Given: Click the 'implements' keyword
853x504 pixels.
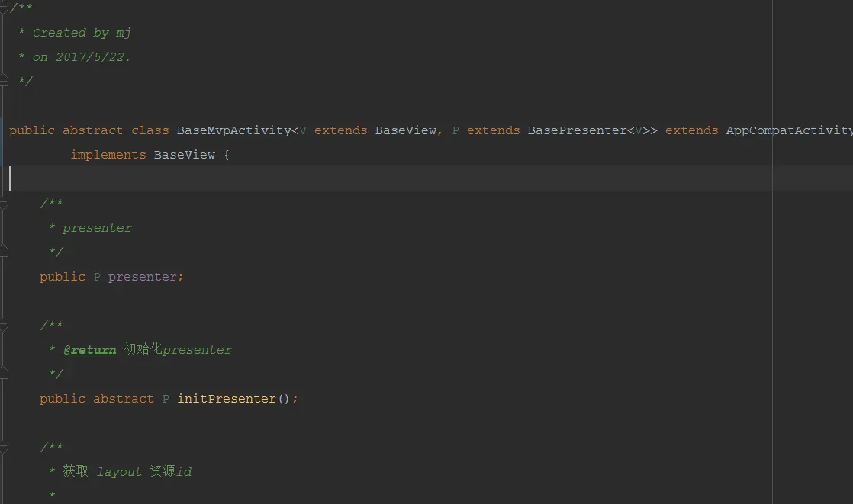Looking at the screenshot, I should point(108,155).
